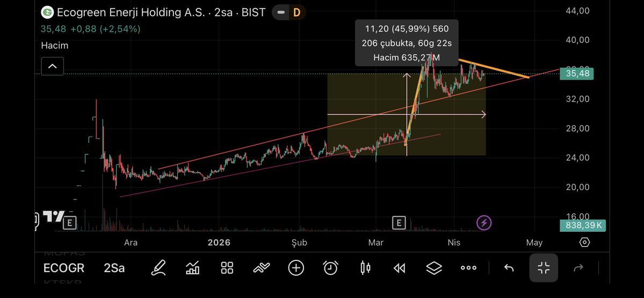Tap the +0,88 (+2,54%) change value
Image resolution: width=644 pixels, height=298 pixels.
tap(105, 29)
